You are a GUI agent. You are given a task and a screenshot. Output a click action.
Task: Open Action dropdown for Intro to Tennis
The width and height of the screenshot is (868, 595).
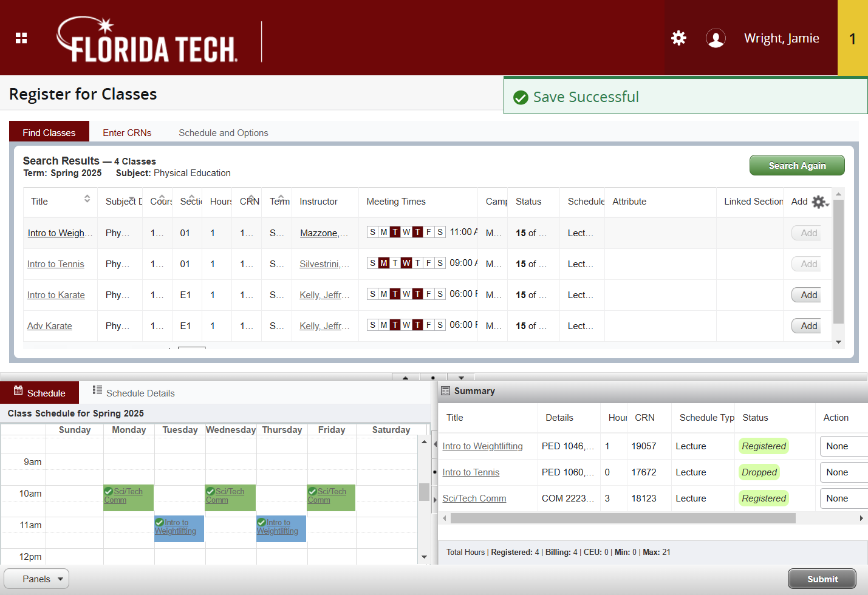(844, 472)
